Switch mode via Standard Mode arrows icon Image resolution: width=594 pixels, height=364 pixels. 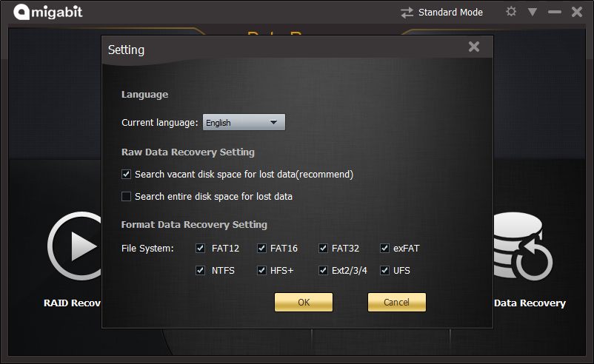coord(407,13)
